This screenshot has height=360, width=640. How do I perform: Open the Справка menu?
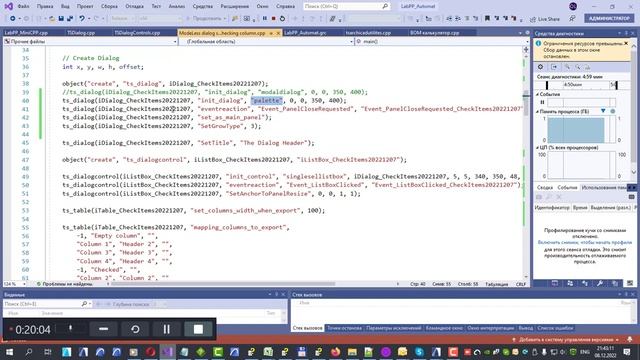coord(285,6)
